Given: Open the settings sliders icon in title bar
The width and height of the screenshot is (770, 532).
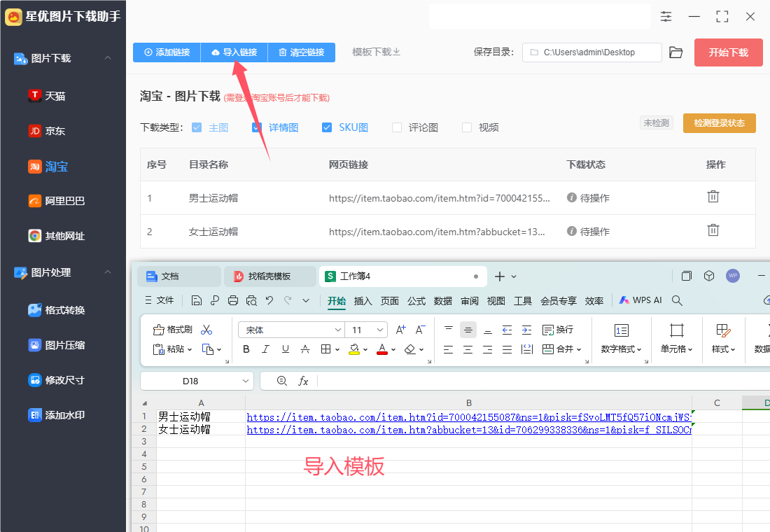Looking at the screenshot, I should (666, 16).
